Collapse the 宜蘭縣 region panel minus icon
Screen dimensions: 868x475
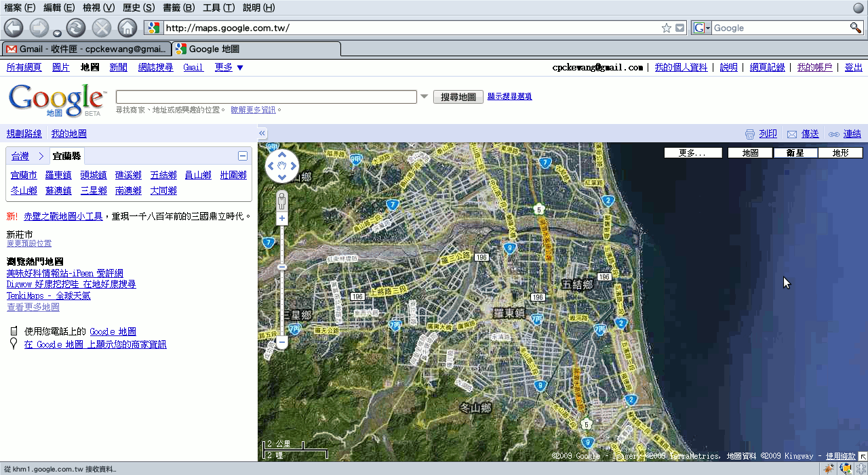click(x=243, y=156)
